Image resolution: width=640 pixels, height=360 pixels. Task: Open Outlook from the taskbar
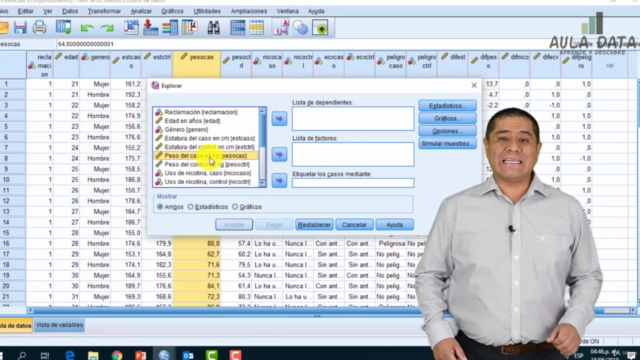coord(188,355)
